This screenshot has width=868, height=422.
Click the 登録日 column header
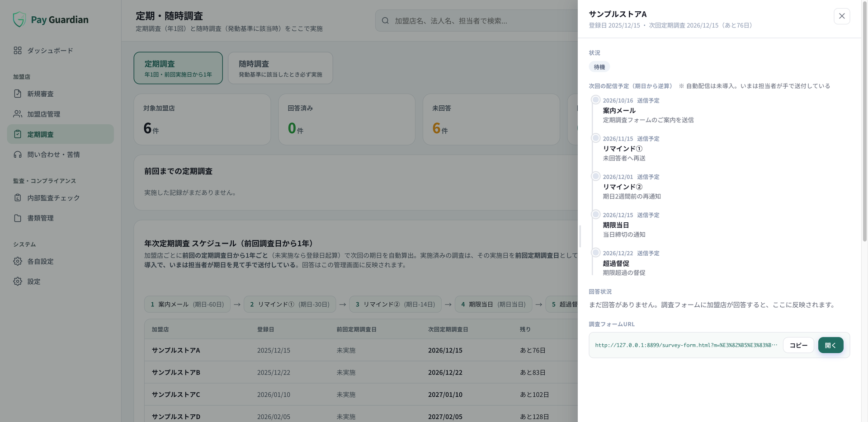(x=265, y=329)
